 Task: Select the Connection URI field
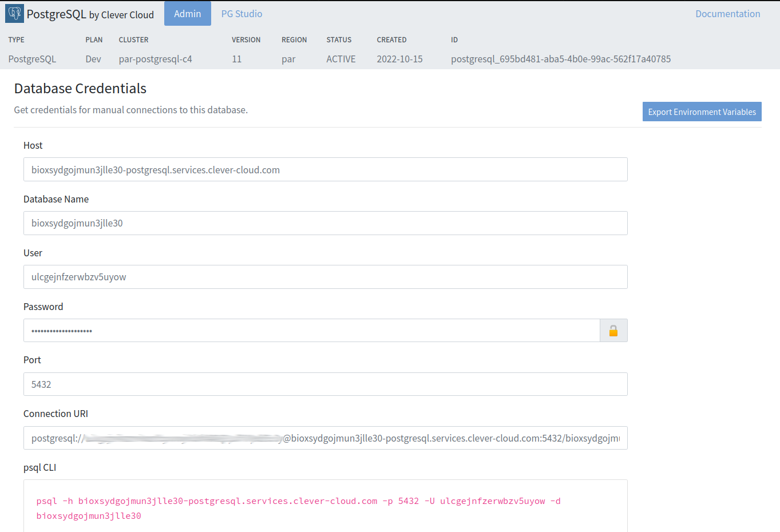[x=326, y=438]
